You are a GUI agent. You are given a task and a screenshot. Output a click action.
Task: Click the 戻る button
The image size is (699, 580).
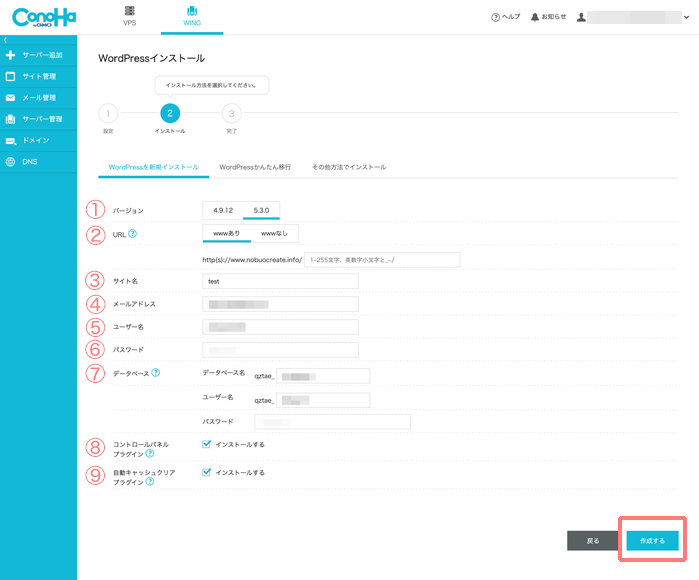pos(592,541)
